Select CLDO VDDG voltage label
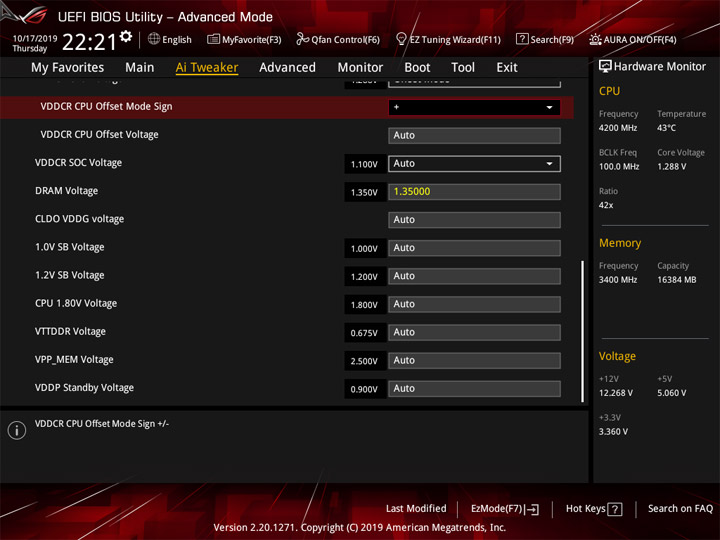720x540 pixels. (x=79, y=219)
